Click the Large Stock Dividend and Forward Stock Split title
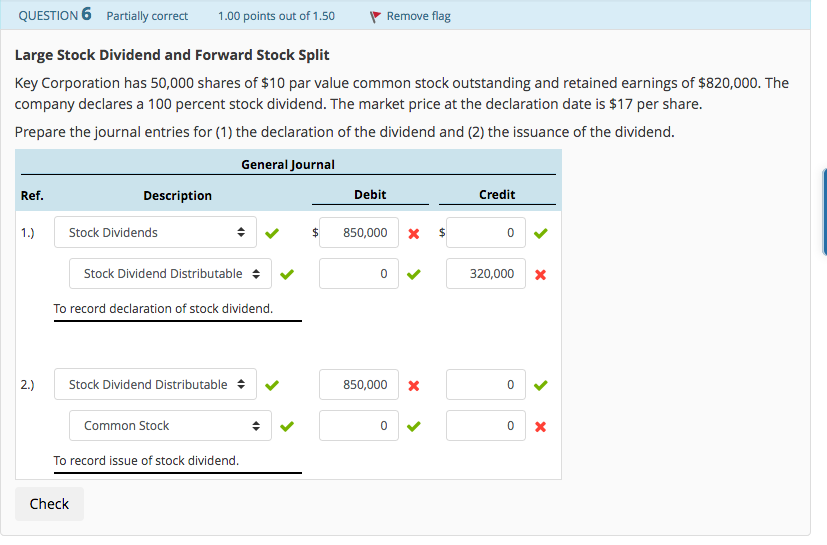 (172, 55)
